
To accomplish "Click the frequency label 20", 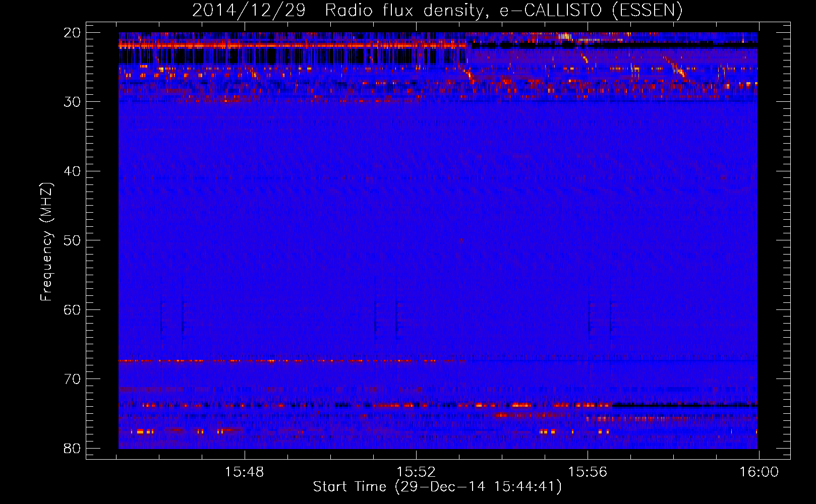I will [x=72, y=33].
